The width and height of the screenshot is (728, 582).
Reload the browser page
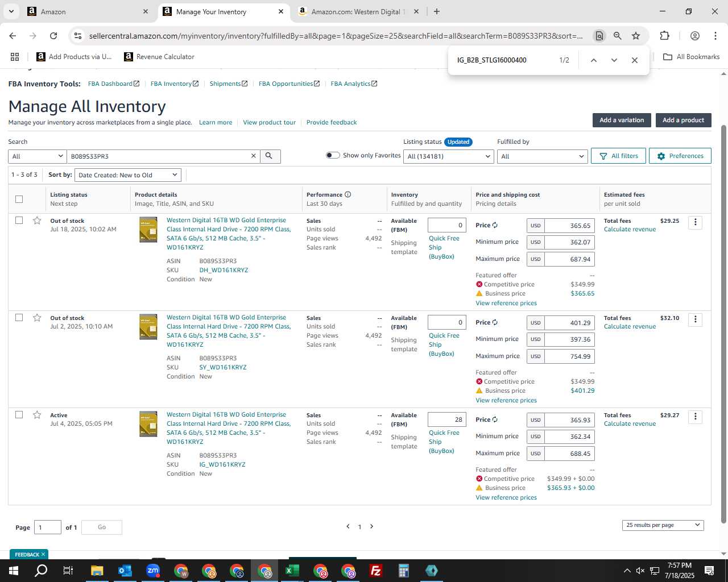53,36
